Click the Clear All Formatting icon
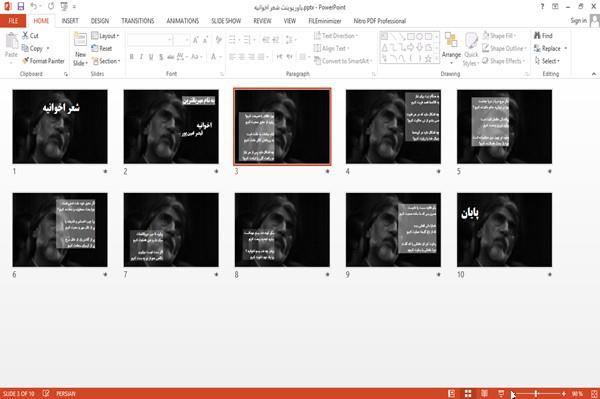Viewport: 600px width, 399px height. pyautogui.click(x=218, y=40)
